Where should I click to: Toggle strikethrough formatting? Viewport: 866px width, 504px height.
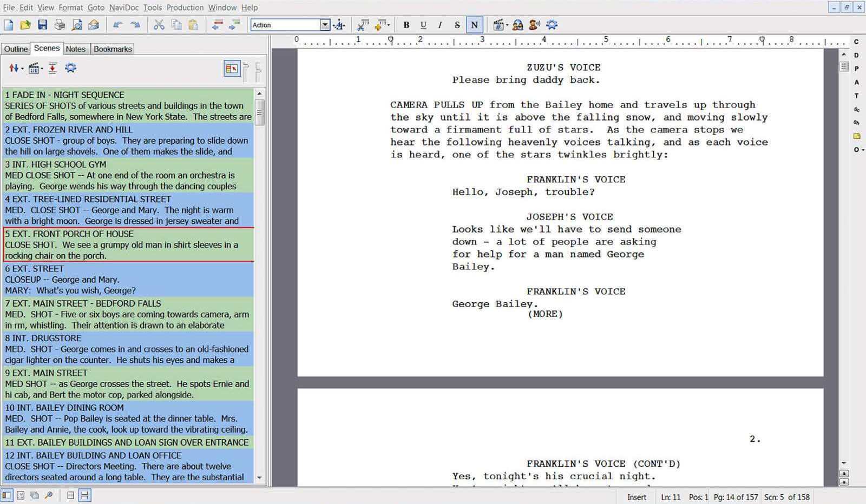(x=457, y=25)
